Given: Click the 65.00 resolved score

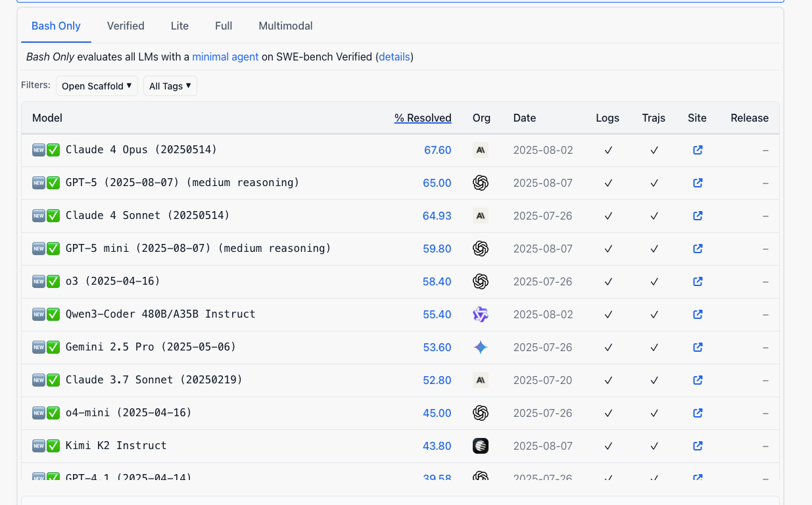Looking at the screenshot, I should coord(437,183).
